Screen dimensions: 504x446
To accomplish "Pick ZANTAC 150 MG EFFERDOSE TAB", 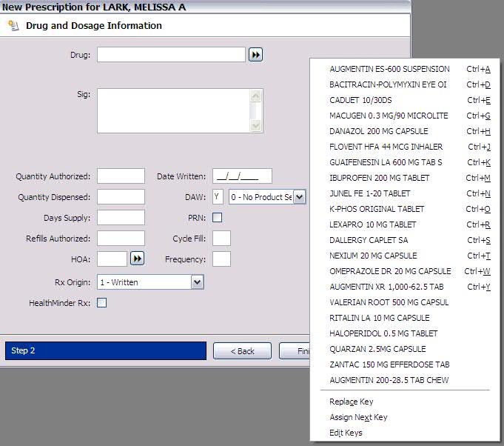I will [405, 365].
